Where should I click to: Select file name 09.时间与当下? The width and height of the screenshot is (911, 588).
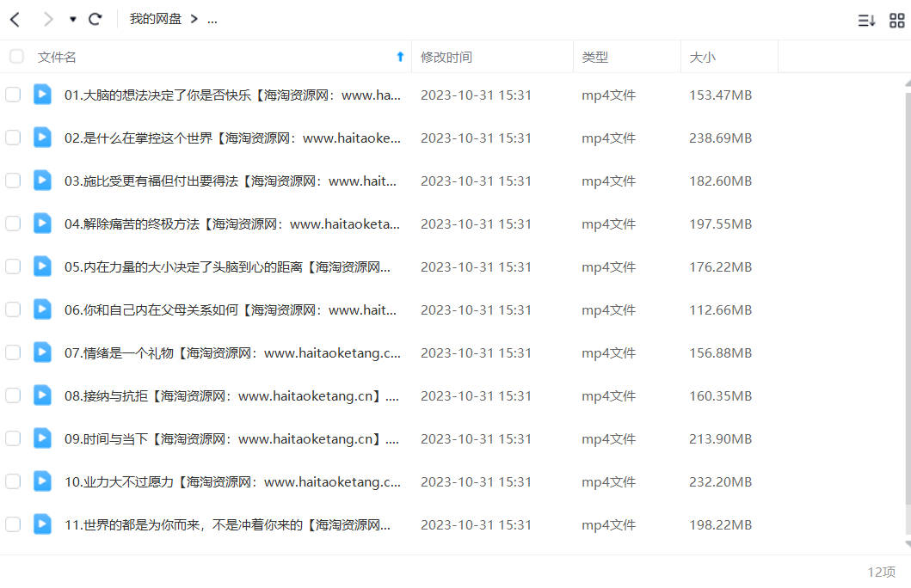[231, 438]
